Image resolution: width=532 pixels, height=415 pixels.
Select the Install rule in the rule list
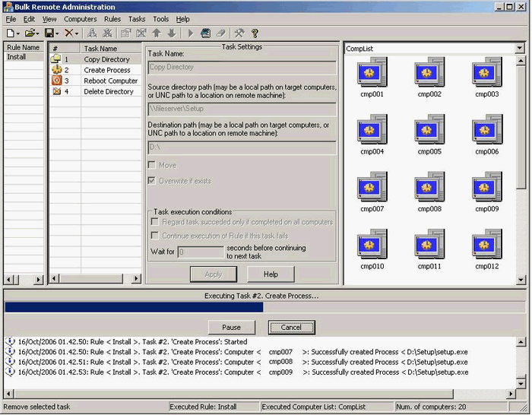[x=17, y=57]
